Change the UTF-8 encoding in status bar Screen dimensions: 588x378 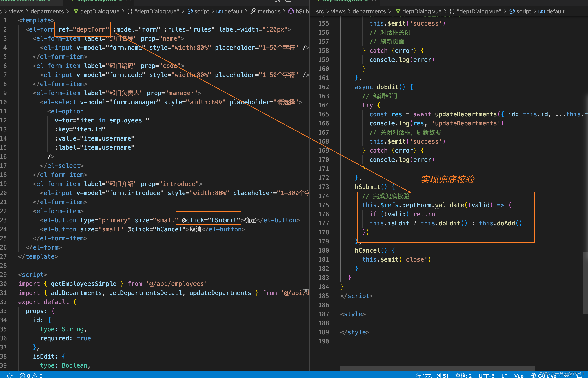pyautogui.click(x=486, y=376)
